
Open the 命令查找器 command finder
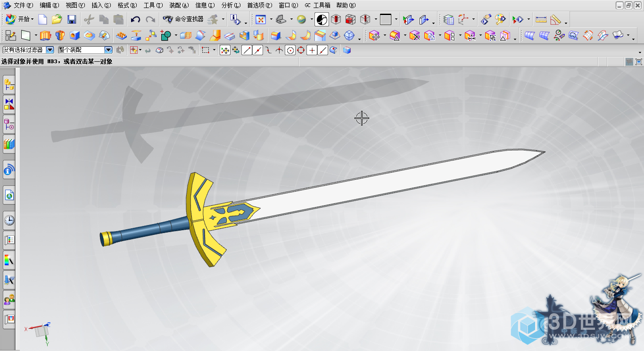pyautogui.click(x=183, y=19)
